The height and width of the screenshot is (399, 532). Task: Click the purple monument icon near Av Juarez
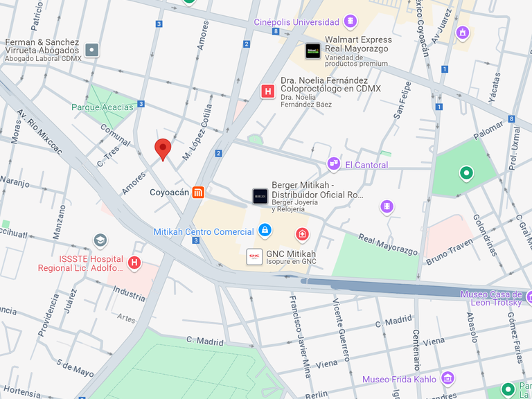pyautogui.click(x=463, y=33)
